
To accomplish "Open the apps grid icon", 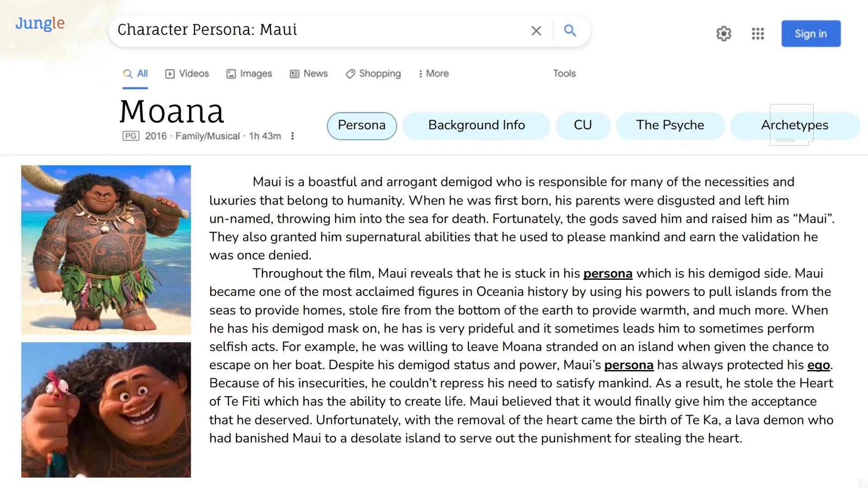I will tap(758, 33).
